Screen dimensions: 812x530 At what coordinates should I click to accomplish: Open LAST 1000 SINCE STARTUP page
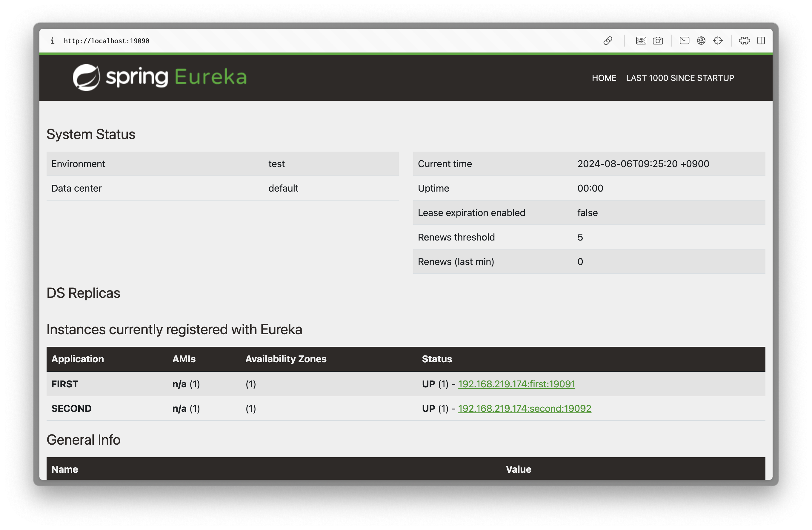(680, 78)
